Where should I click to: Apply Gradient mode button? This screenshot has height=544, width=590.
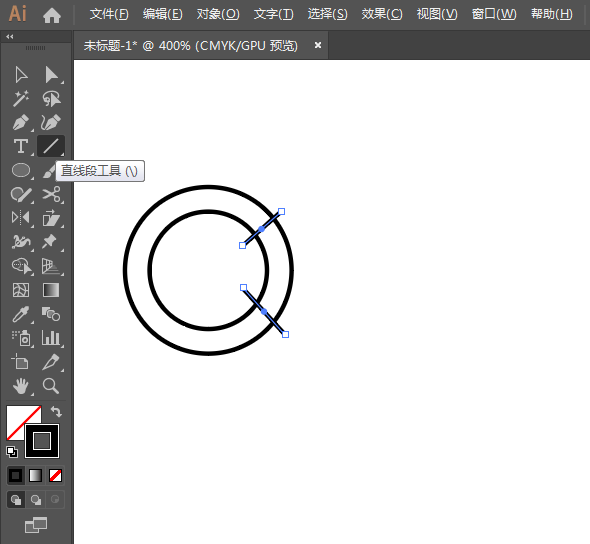[x=35, y=476]
